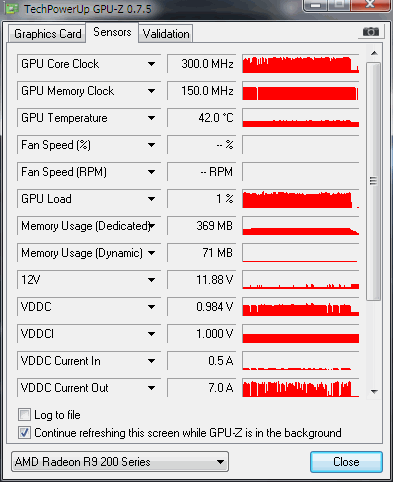This screenshot has width=393, height=482.
Task: Click the GPU Load history graph
Action: click(x=301, y=199)
